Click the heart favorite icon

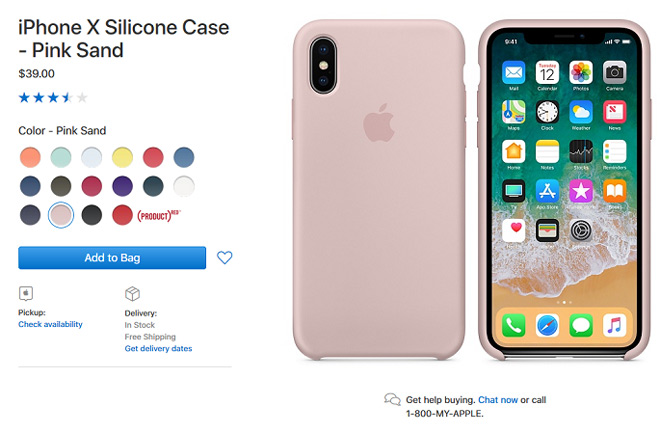pyautogui.click(x=224, y=258)
